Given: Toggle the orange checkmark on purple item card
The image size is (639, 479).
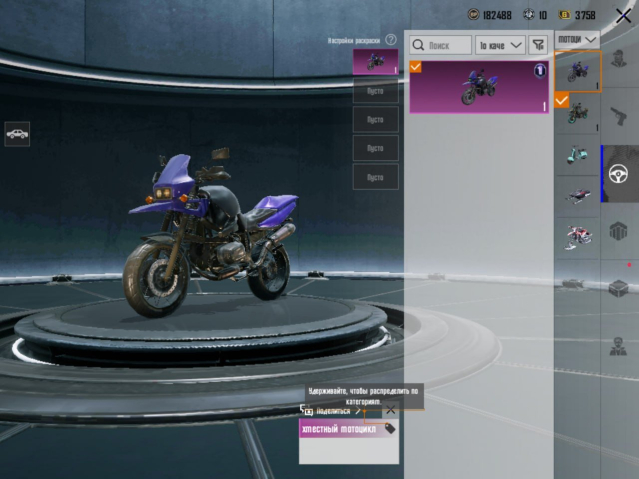Looking at the screenshot, I should (415, 66).
